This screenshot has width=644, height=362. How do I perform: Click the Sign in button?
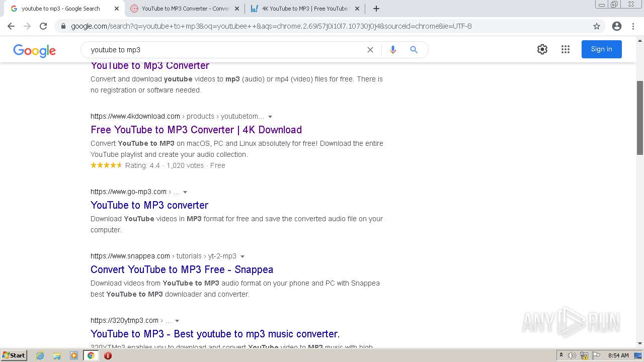[x=602, y=49]
